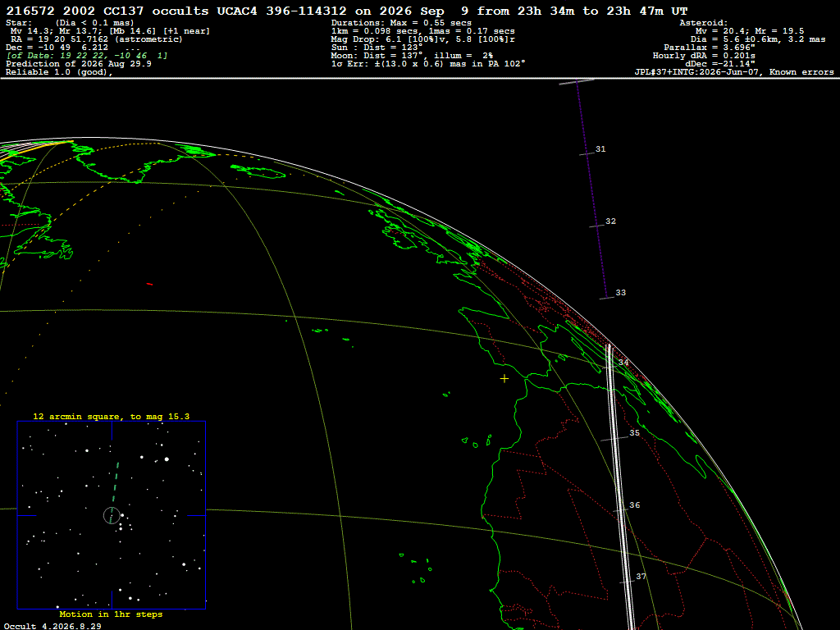Click the 'Occult 4.2026.8.29' version text
Viewport: 840px width, 630px height.
coord(52,626)
